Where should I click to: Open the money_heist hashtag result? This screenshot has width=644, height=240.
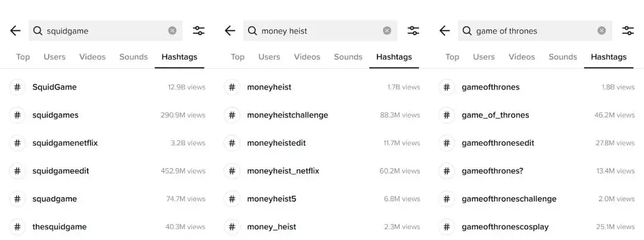(322, 227)
